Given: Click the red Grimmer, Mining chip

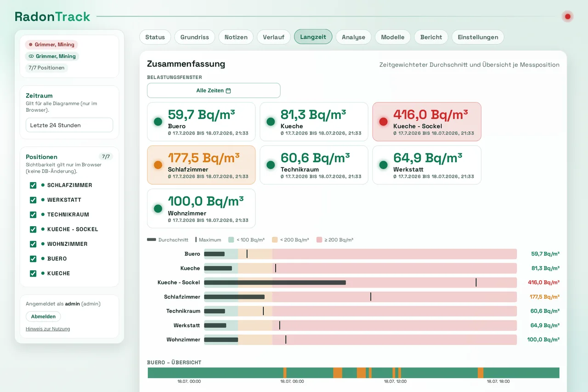Looking at the screenshot, I should click(x=51, y=45).
